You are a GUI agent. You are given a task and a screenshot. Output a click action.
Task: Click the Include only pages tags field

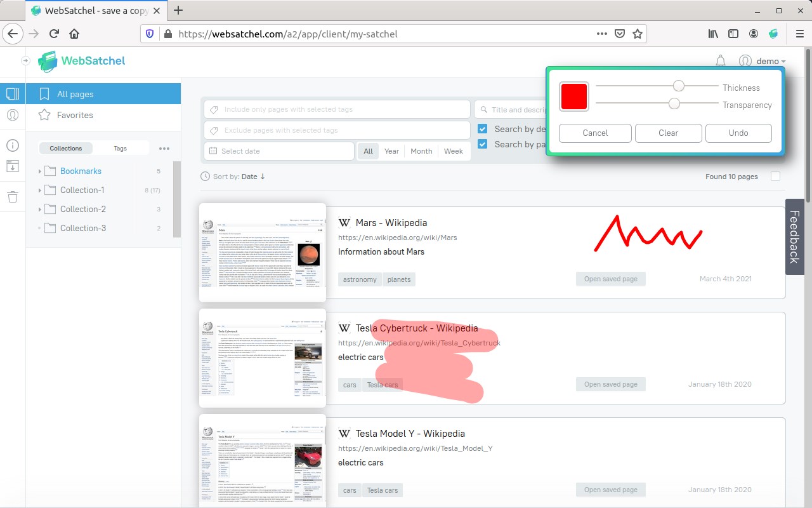point(337,109)
